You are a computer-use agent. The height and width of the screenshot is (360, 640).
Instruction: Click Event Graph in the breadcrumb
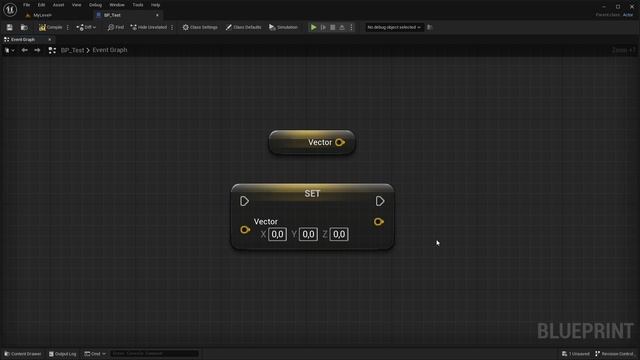(110, 50)
